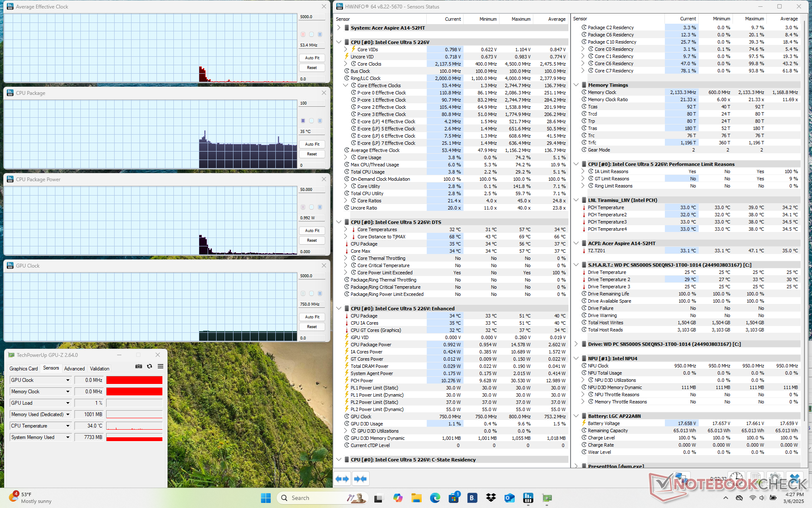812x508 pixels.
Task: Click pink color swatch in Average Effective Clock
Action: pos(303,34)
